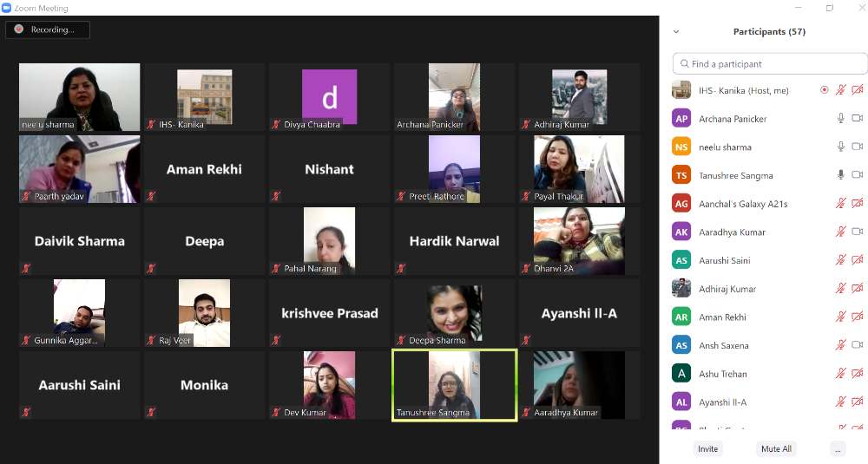Click Aarushi Saini's video-off icon in list
Viewport: 868px width, 464px height.
(858, 260)
